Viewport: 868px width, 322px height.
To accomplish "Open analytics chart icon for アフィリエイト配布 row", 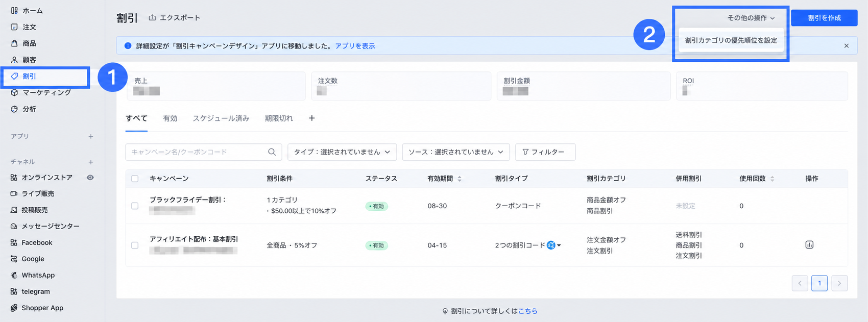I will (x=809, y=245).
